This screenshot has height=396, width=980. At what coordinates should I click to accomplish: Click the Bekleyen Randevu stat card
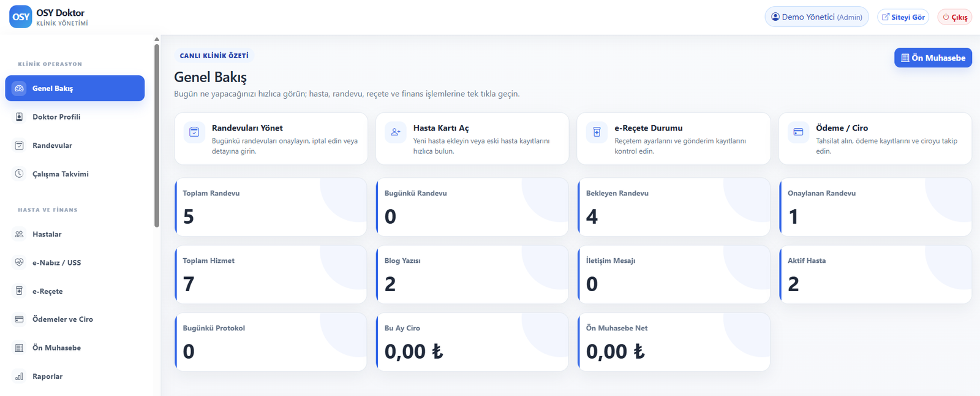(x=674, y=207)
